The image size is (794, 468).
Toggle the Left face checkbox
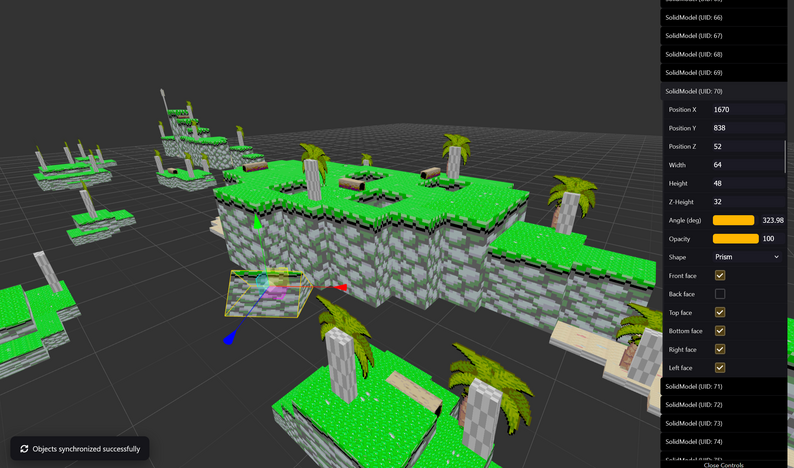point(720,368)
